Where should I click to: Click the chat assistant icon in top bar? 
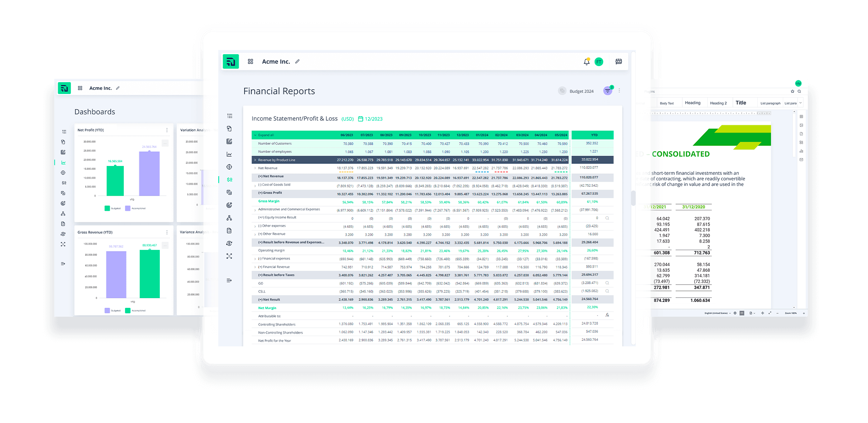618,61
